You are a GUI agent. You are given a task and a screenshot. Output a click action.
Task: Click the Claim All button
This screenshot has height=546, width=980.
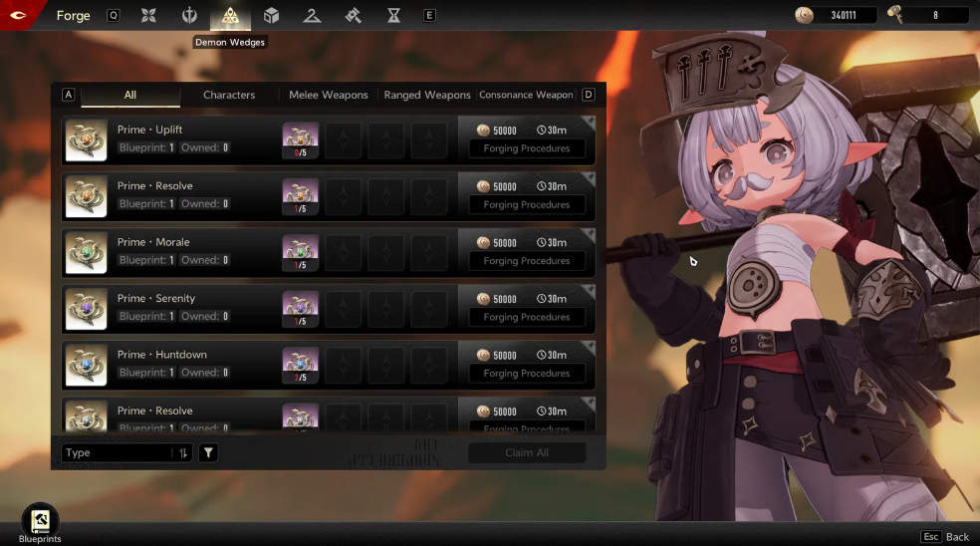527,452
